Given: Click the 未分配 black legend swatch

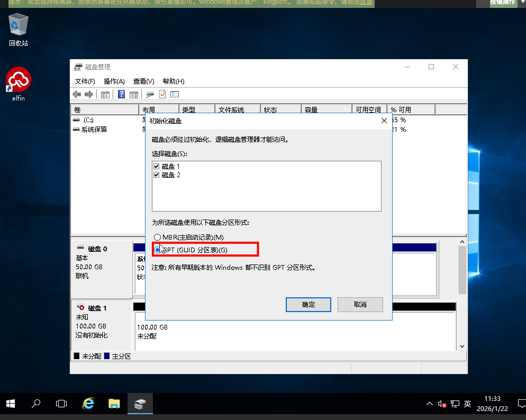Looking at the screenshot, I should click(77, 356).
